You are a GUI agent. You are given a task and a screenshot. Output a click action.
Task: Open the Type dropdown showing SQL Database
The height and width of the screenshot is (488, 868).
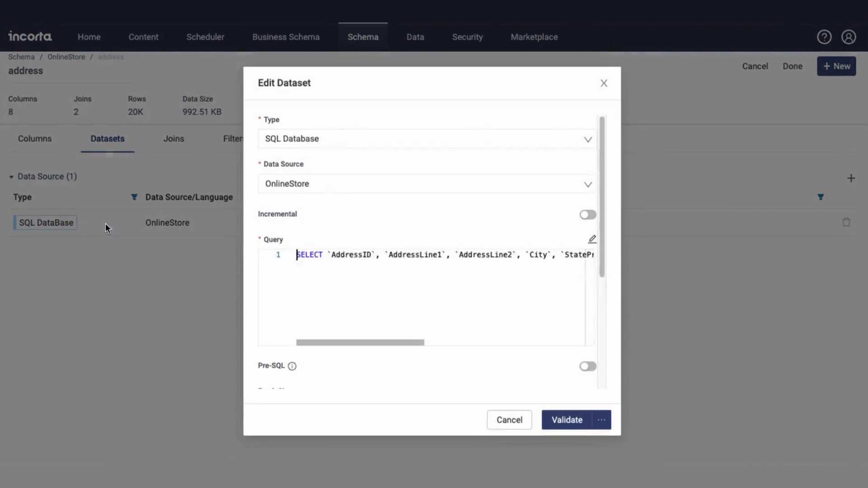point(426,139)
